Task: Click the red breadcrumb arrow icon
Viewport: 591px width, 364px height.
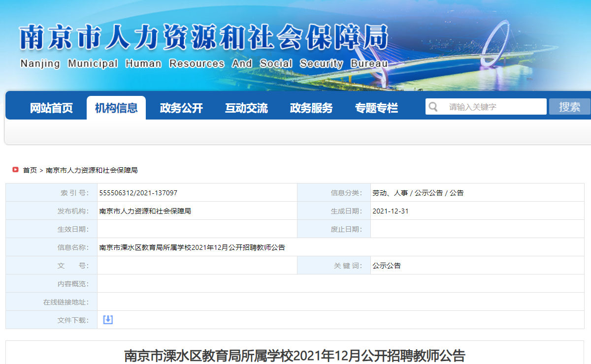Action: pos(16,170)
